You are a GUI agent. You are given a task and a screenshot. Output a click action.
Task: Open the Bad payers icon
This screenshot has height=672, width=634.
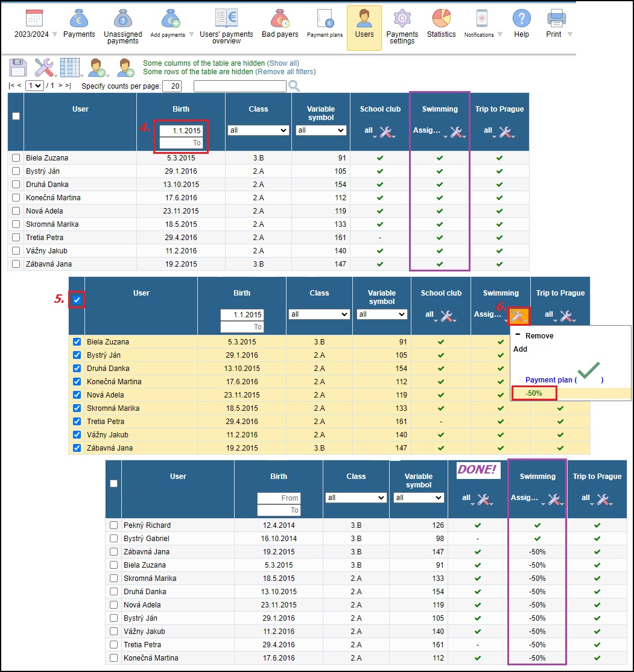280,19
